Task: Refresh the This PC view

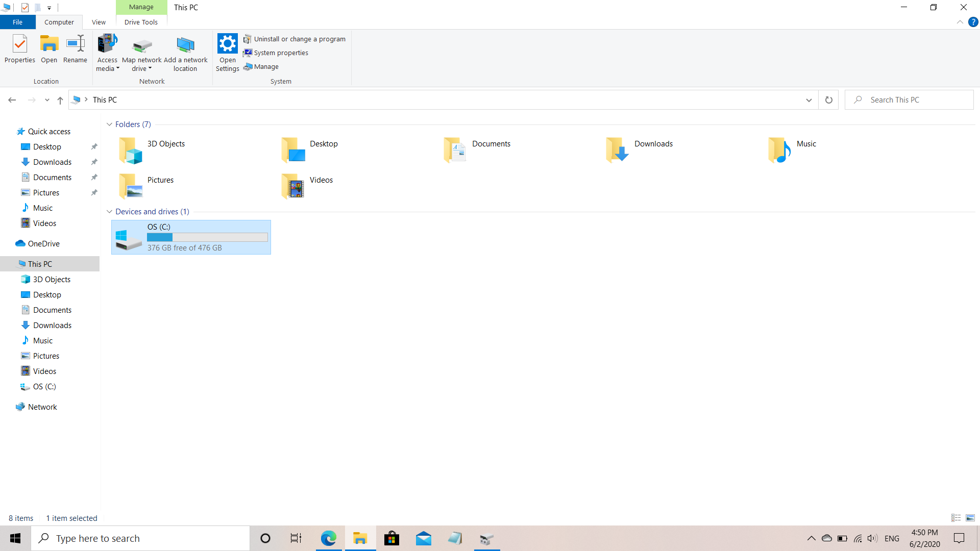Action: tap(828, 99)
